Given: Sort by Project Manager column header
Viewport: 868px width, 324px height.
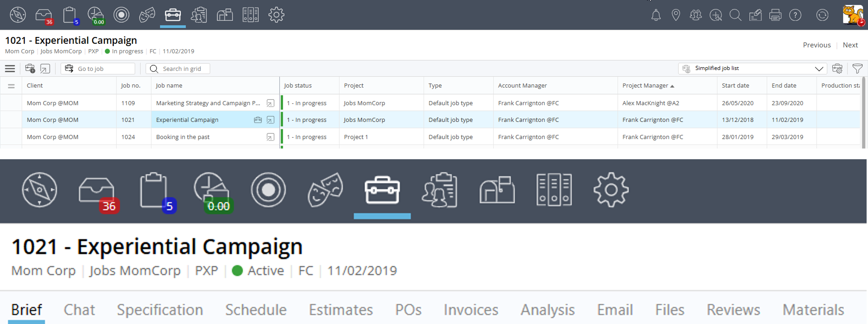Looking at the screenshot, I should tap(645, 85).
